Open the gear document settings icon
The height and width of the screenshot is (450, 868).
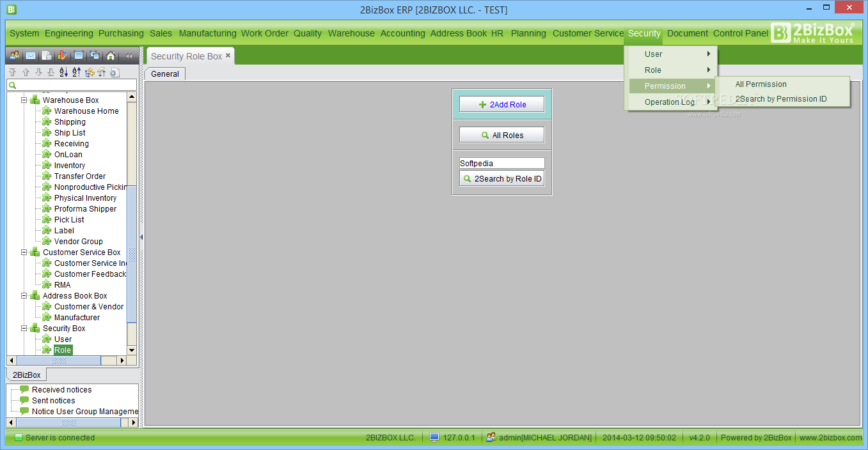[x=114, y=72]
